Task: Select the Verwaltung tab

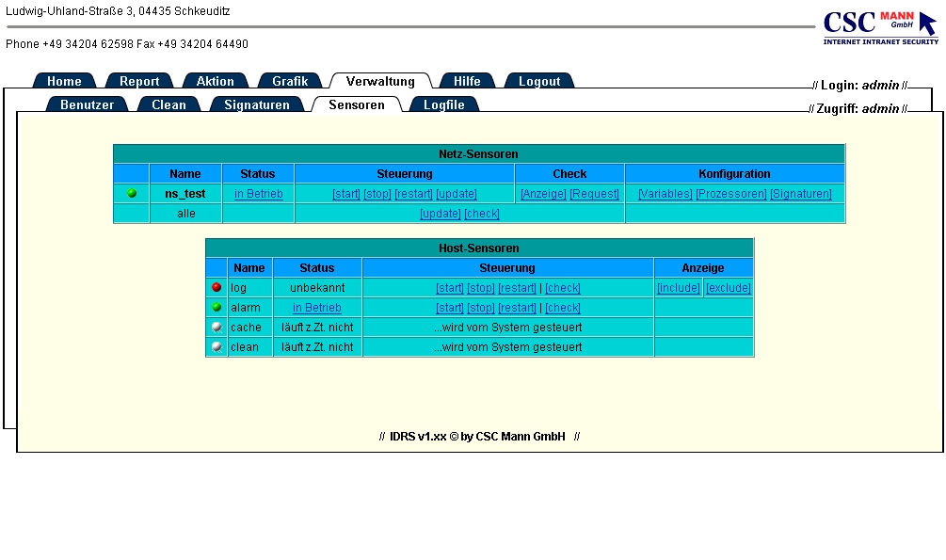Action: pyautogui.click(x=380, y=81)
